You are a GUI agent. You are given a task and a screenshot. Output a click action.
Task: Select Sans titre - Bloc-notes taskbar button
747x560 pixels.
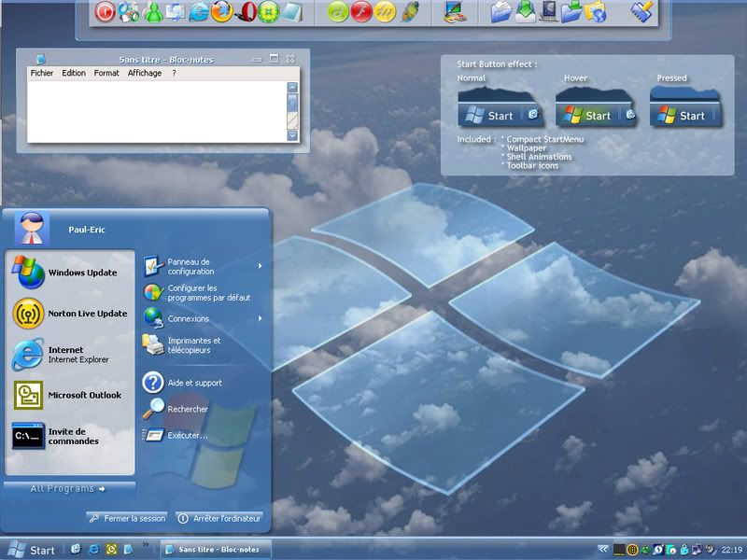tap(216, 550)
